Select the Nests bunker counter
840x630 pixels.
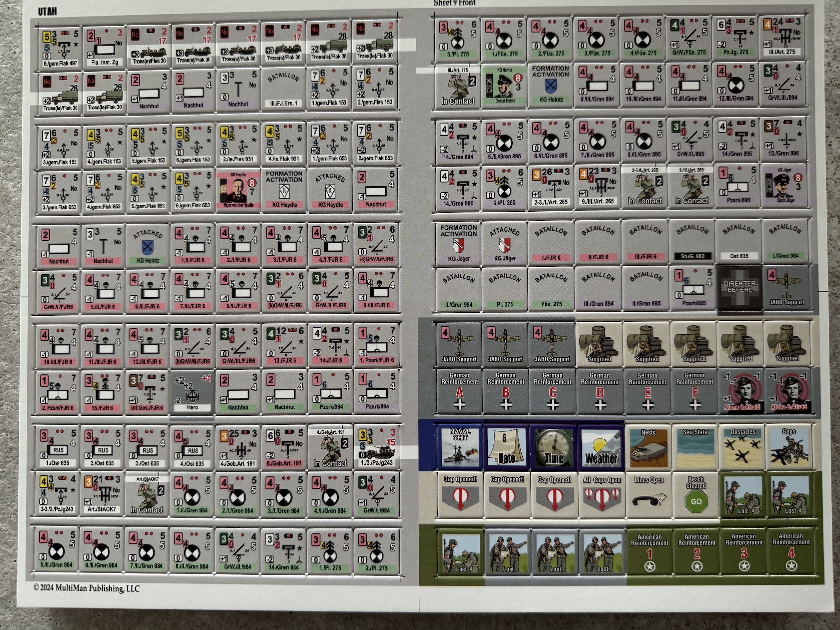click(648, 447)
